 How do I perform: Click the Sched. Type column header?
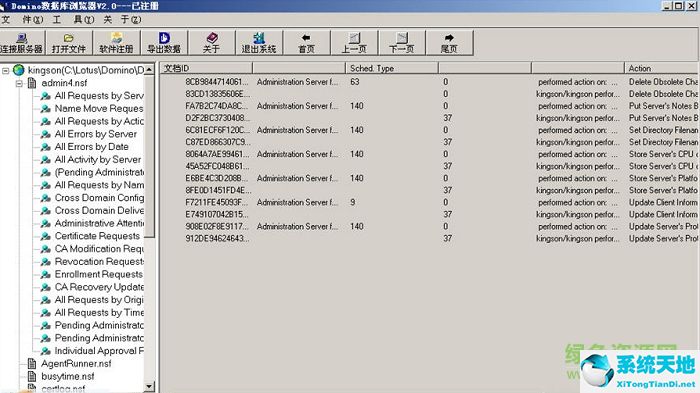click(x=392, y=68)
